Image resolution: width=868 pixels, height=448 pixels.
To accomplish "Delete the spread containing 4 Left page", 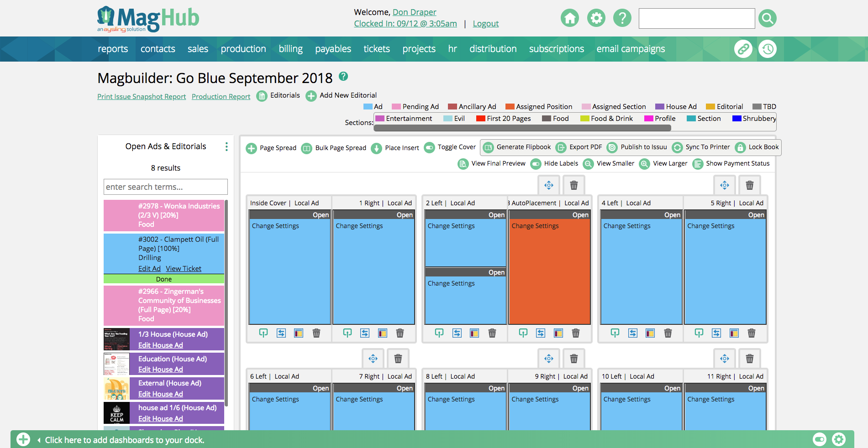I will coord(750,185).
